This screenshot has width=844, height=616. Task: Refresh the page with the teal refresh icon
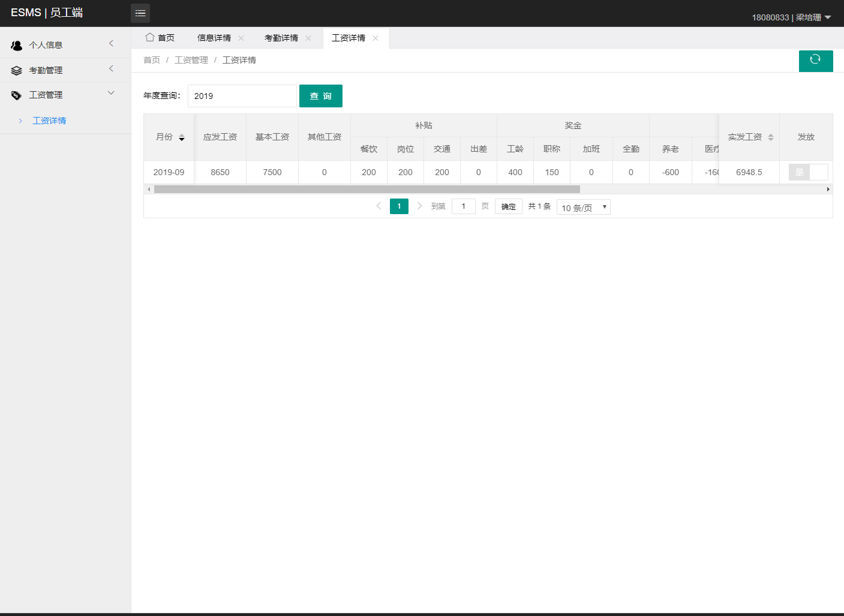[x=816, y=61]
